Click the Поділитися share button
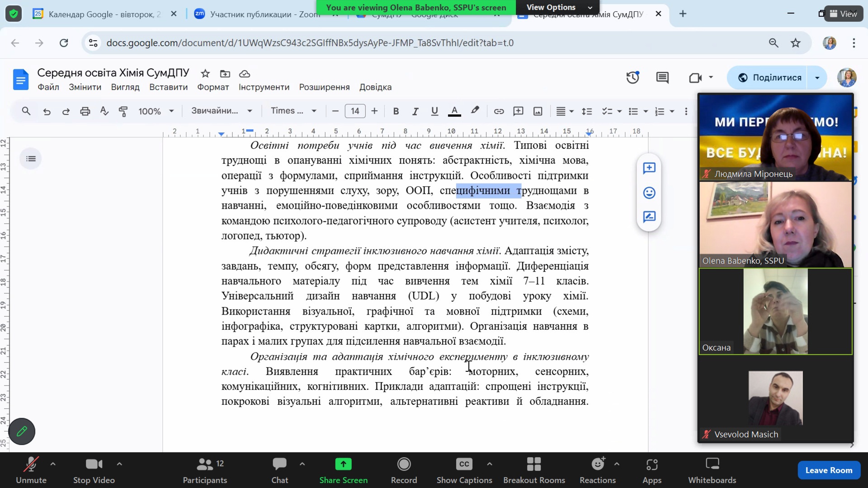 [x=769, y=78]
